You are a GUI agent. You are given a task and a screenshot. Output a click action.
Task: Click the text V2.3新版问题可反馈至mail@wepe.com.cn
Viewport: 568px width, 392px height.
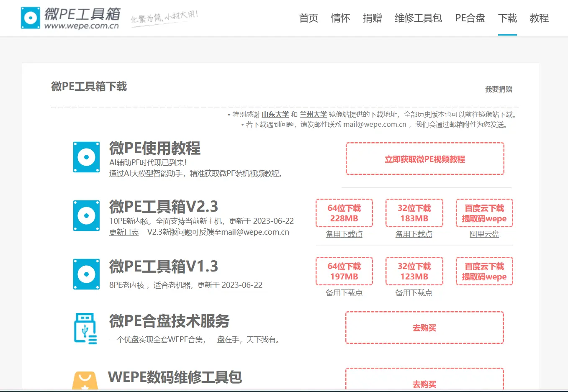pyautogui.click(x=218, y=232)
